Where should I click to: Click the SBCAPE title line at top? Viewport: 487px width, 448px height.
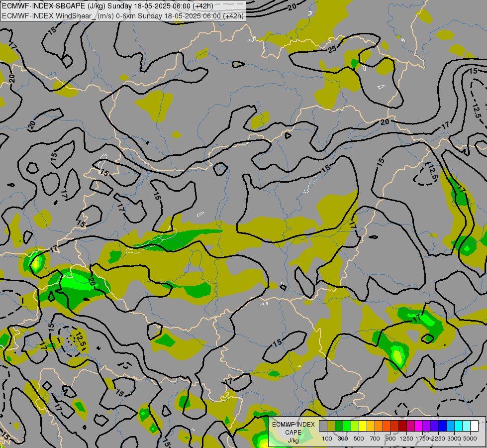pyautogui.click(x=107, y=6)
